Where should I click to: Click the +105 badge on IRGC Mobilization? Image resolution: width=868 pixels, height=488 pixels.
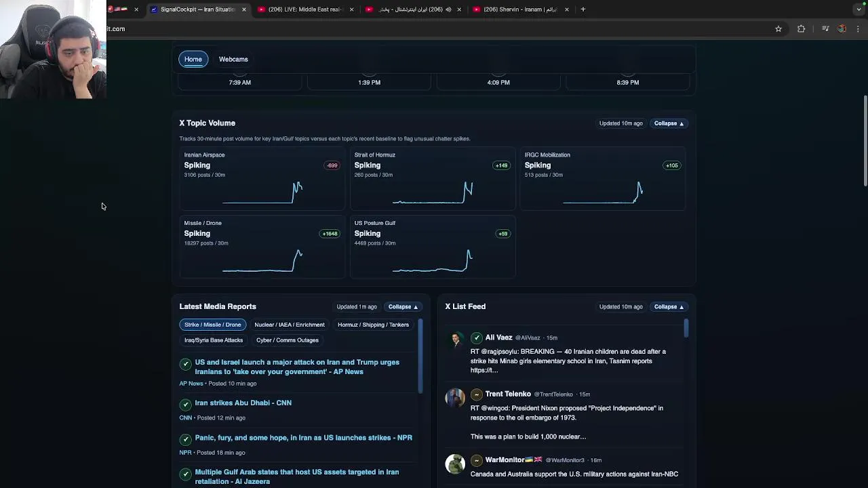(x=671, y=165)
